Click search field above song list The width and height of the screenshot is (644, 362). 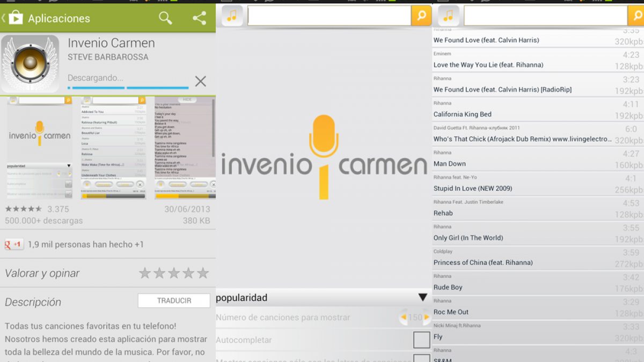(x=546, y=16)
